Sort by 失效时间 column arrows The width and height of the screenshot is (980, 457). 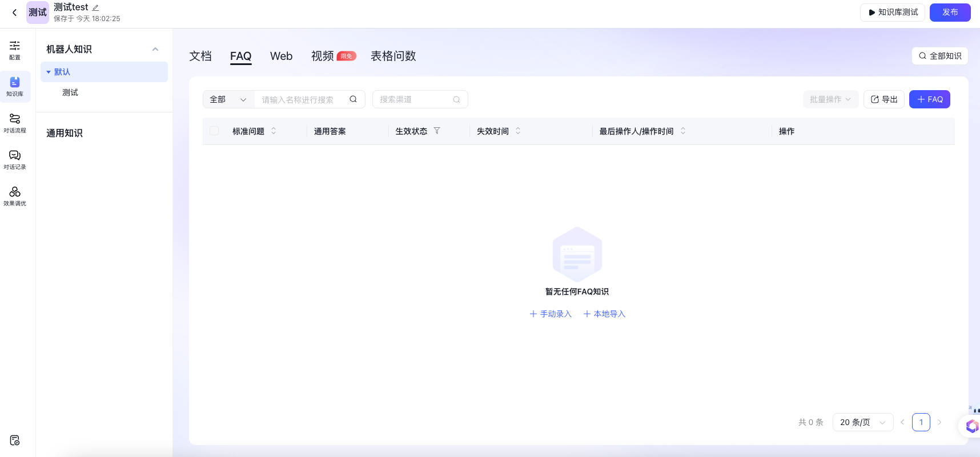click(518, 131)
